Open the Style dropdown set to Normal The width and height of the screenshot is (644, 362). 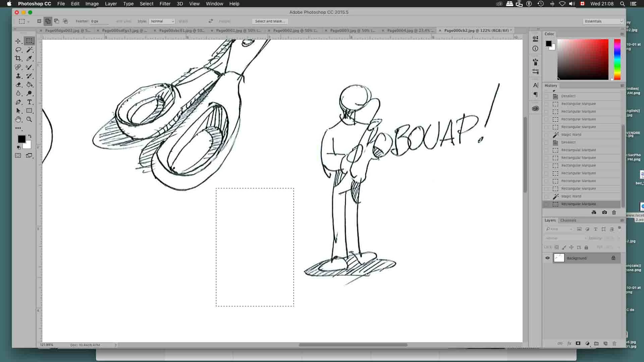coord(162,21)
